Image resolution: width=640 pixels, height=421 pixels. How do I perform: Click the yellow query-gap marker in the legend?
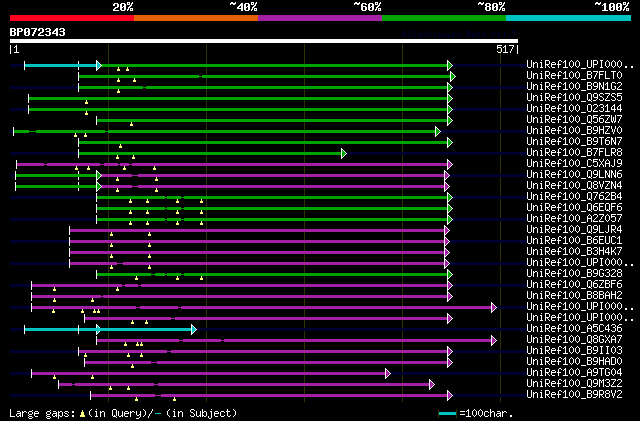(82, 414)
